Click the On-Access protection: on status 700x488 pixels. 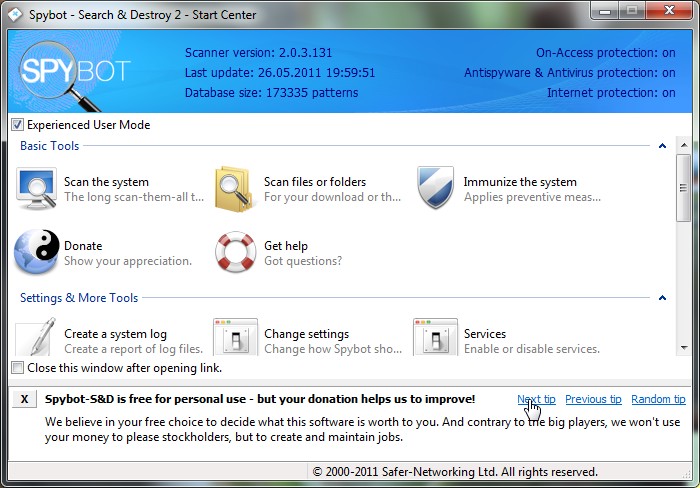click(x=606, y=53)
